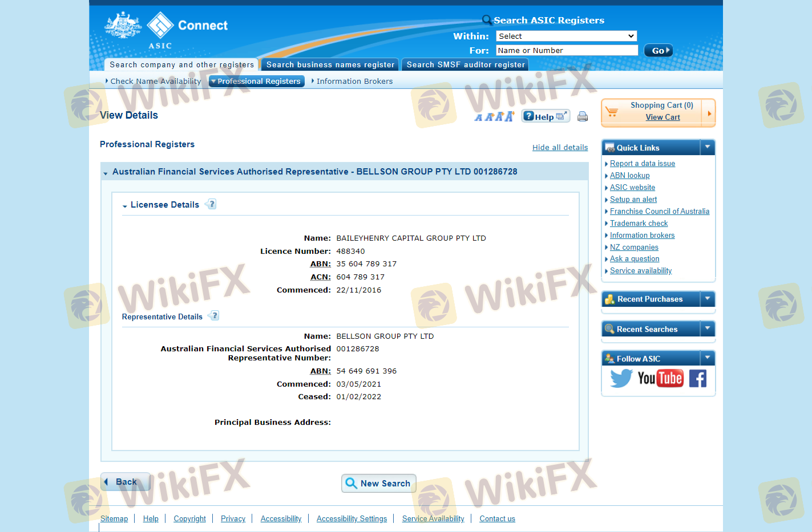Click the Hide all details link
The image size is (812, 532).
click(x=560, y=148)
